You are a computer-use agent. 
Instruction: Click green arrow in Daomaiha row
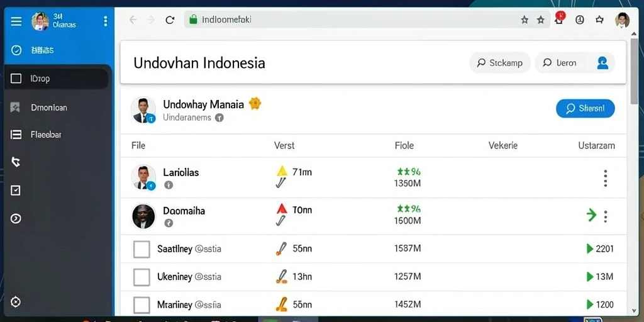click(x=591, y=215)
